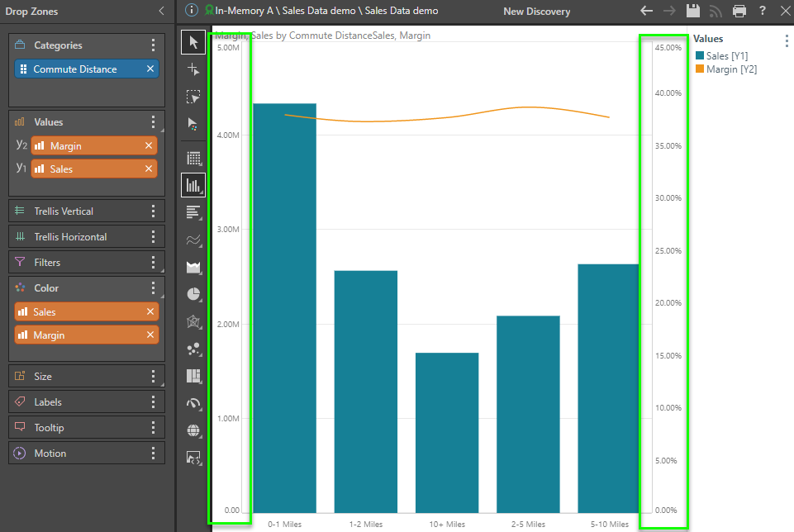Open the Values legend options menu
Image resolution: width=794 pixels, height=532 pixels.
click(786, 40)
